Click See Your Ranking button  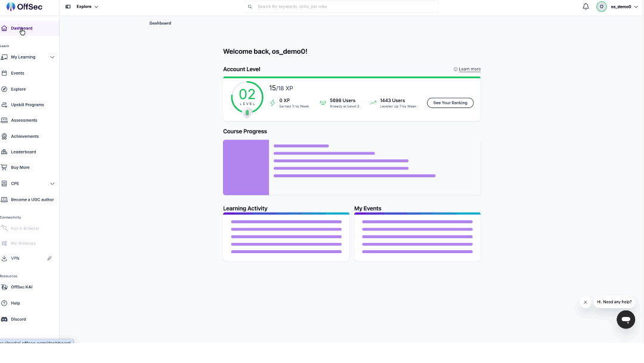[450, 103]
